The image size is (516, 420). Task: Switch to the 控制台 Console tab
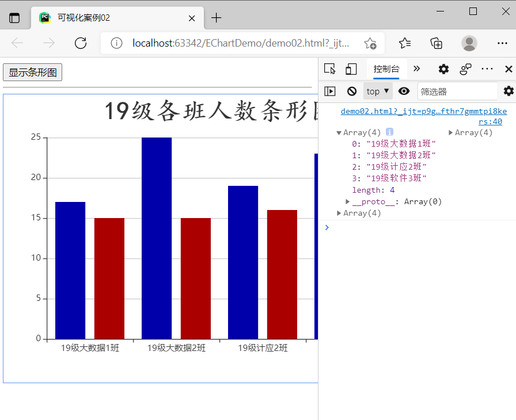386,68
